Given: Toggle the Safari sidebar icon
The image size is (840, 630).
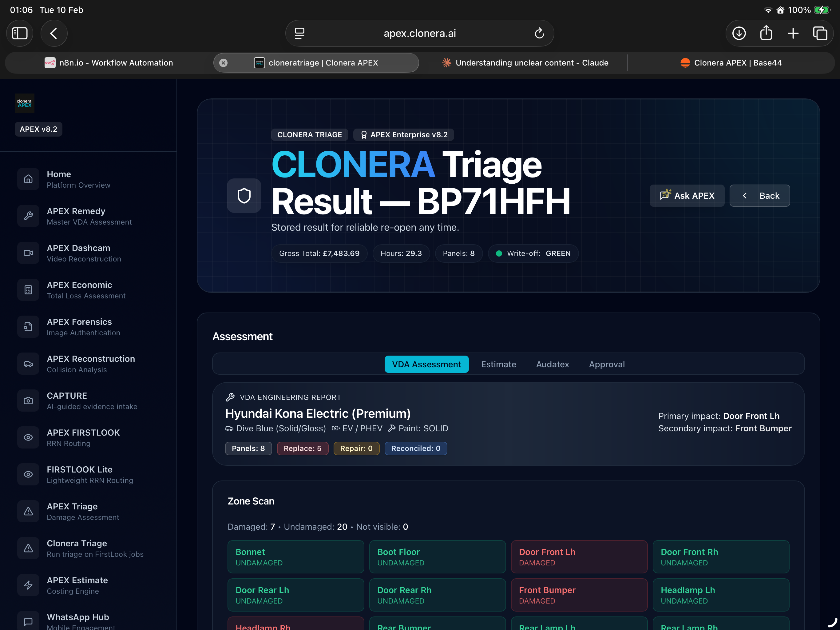Looking at the screenshot, I should [20, 34].
